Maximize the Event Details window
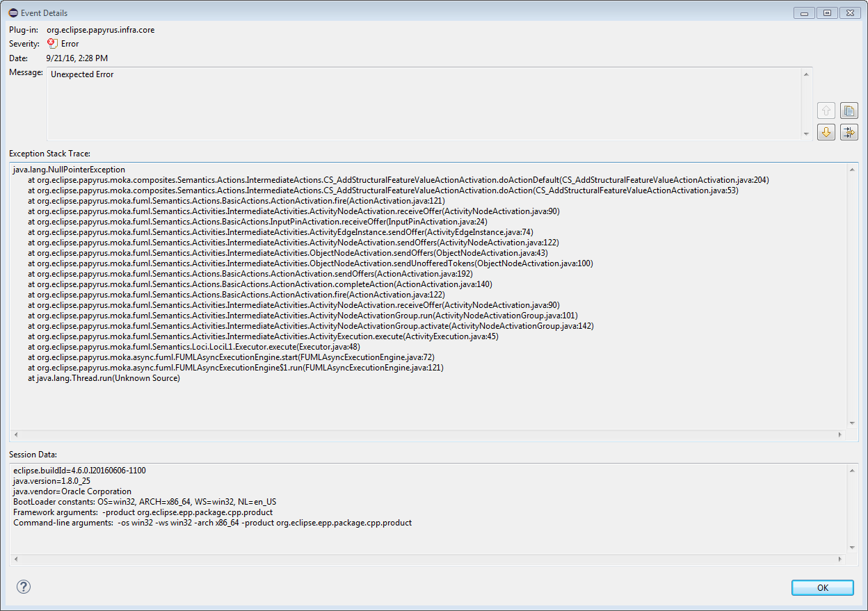The width and height of the screenshot is (868, 611). [x=827, y=13]
